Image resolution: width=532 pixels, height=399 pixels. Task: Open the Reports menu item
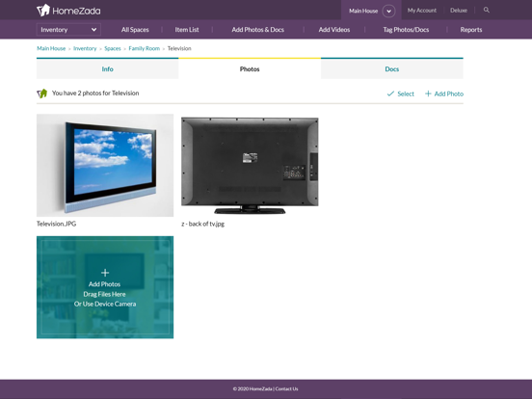pos(471,30)
